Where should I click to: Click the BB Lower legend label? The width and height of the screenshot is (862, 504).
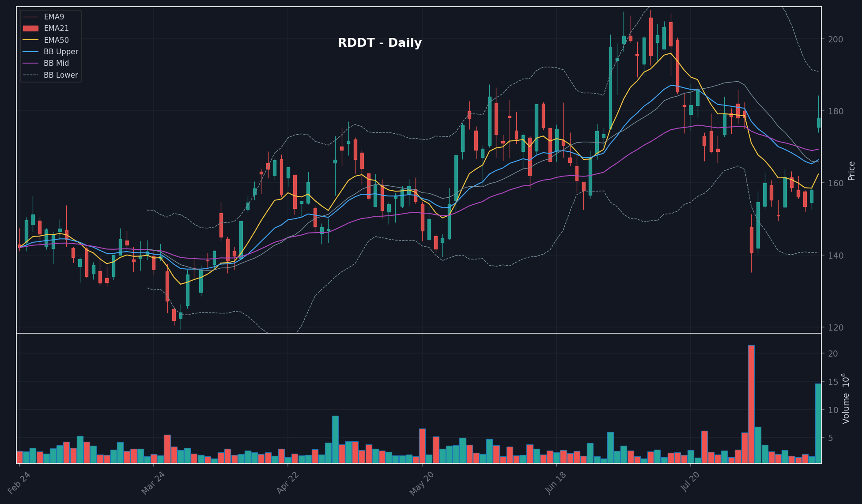tap(61, 75)
